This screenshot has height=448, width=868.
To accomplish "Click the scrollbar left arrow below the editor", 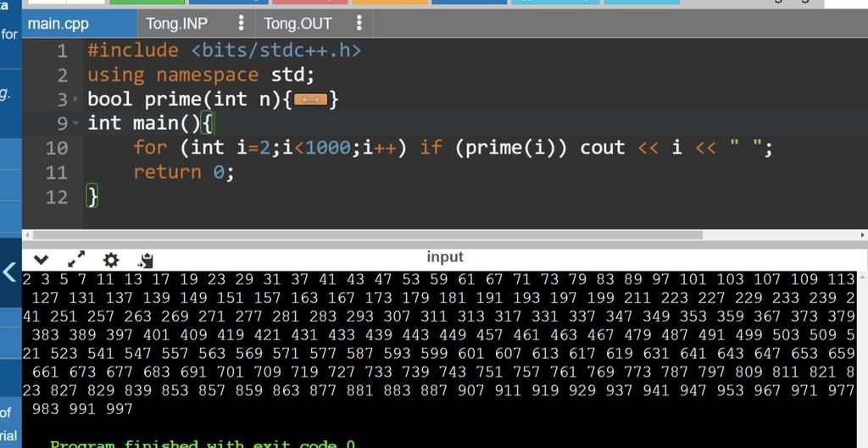I will coord(26,235).
